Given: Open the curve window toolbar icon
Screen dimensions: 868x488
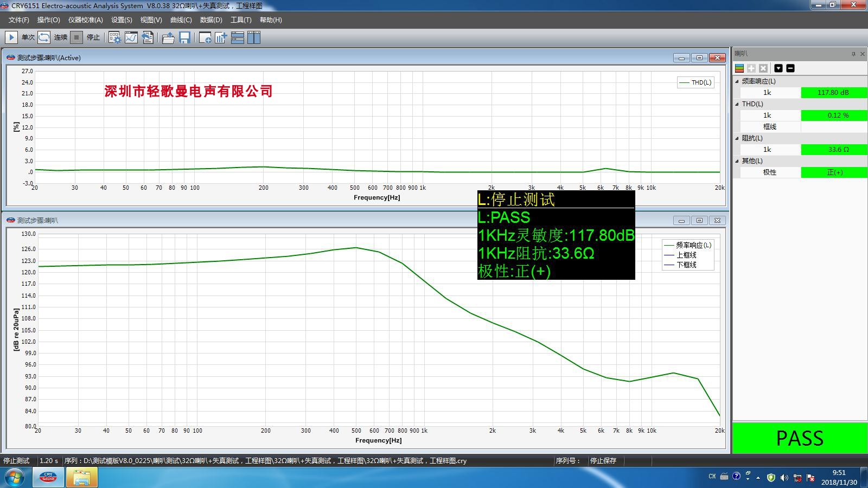Looking at the screenshot, I should click(x=131, y=37).
